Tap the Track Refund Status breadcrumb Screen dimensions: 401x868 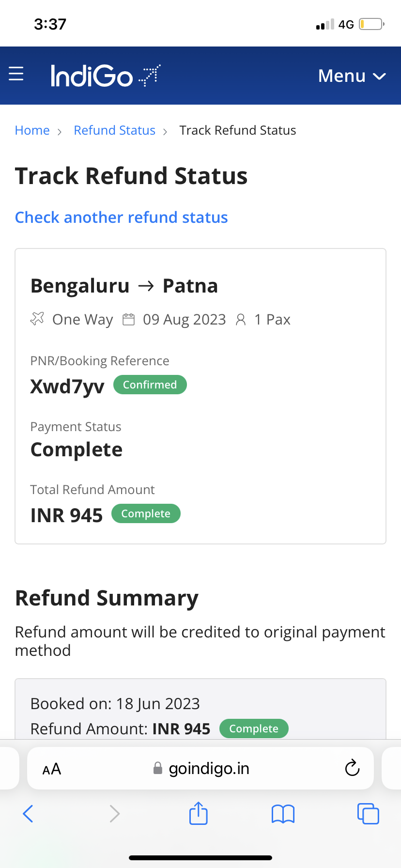pos(237,130)
